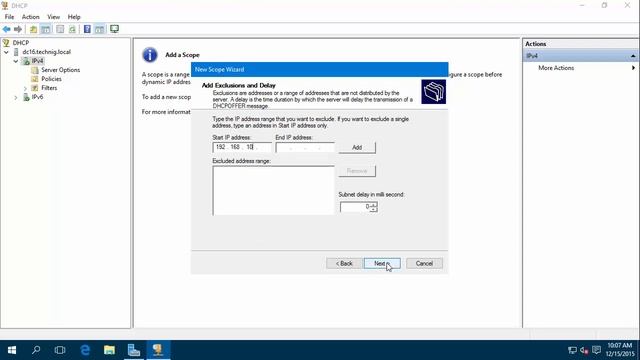Open the File menu
The image size is (640, 360).
coord(9,17)
